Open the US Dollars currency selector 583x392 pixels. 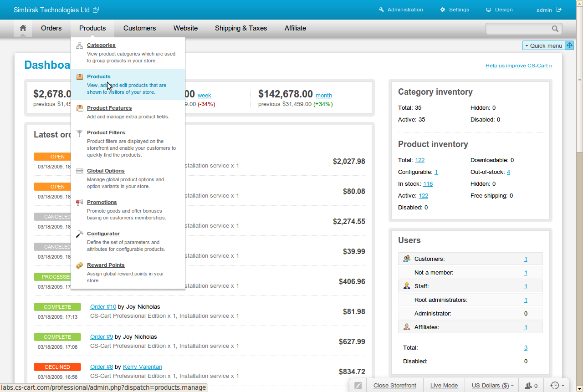tap(492, 386)
